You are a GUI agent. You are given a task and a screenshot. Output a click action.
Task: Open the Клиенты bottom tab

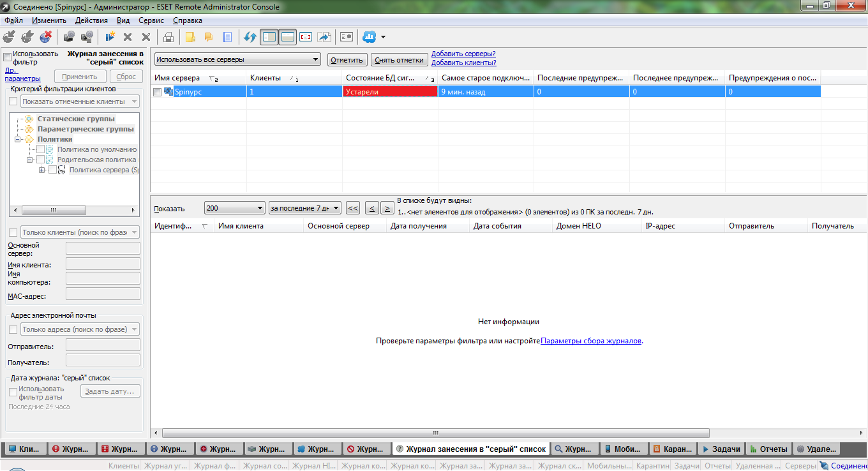pyautogui.click(x=26, y=449)
